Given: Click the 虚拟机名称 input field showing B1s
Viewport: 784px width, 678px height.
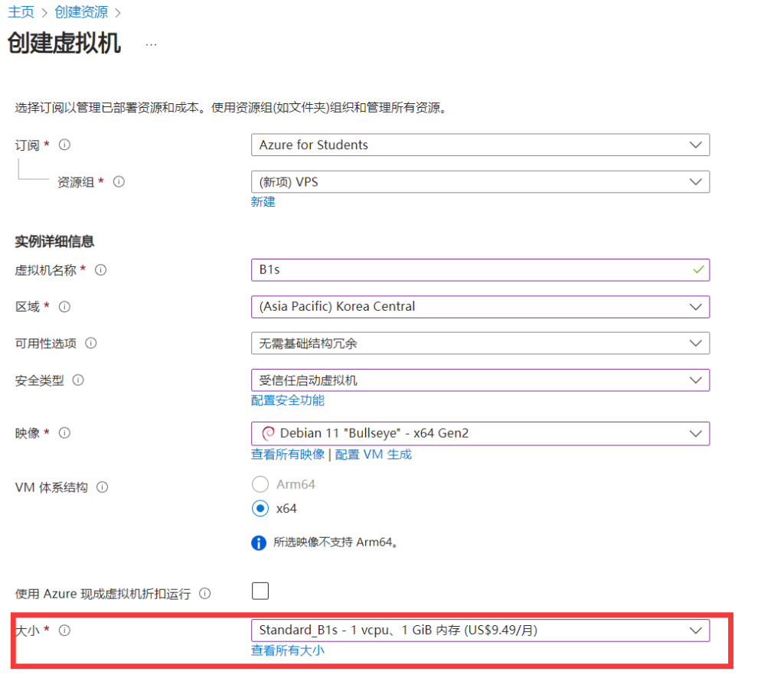Looking at the screenshot, I should pos(480,269).
